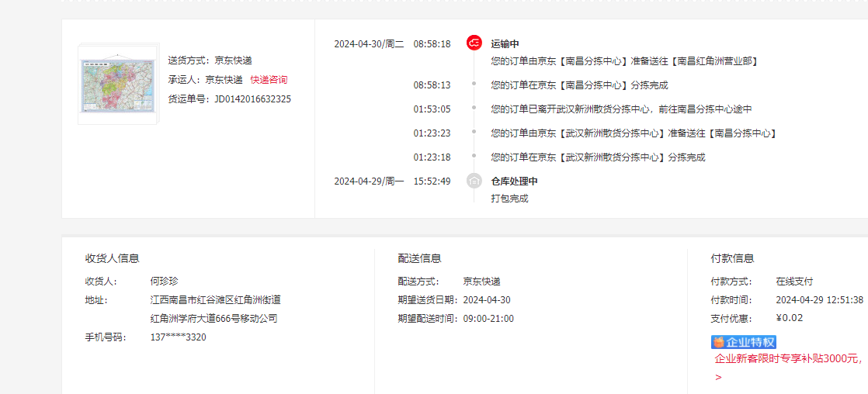Click the 打包完成 status text
This screenshot has height=394, width=868.
[509, 198]
